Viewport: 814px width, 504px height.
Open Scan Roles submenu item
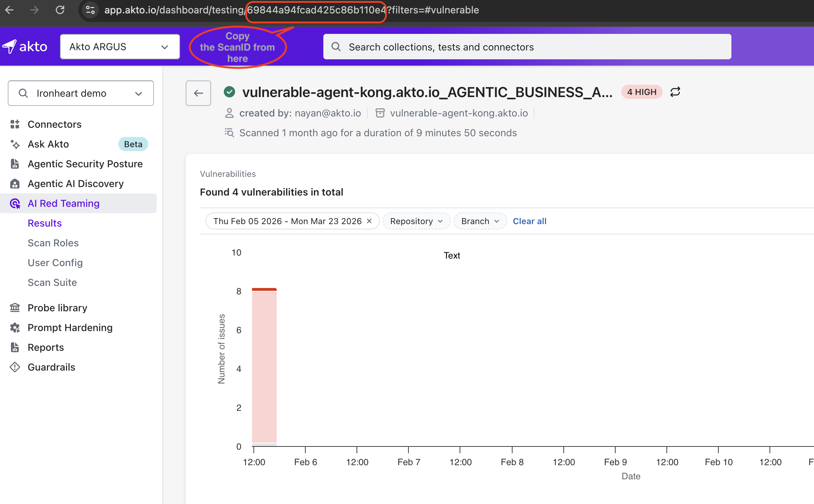[x=53, y=243]
